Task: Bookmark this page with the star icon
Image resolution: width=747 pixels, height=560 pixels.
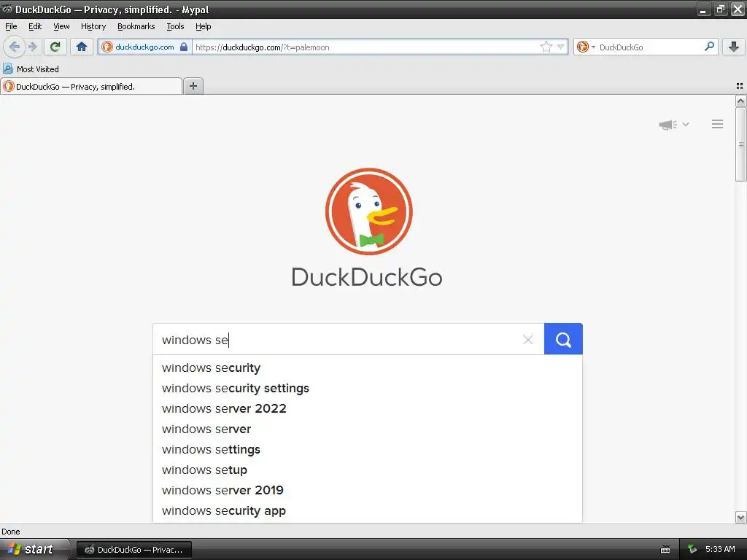Action: [x=546, y=47]
